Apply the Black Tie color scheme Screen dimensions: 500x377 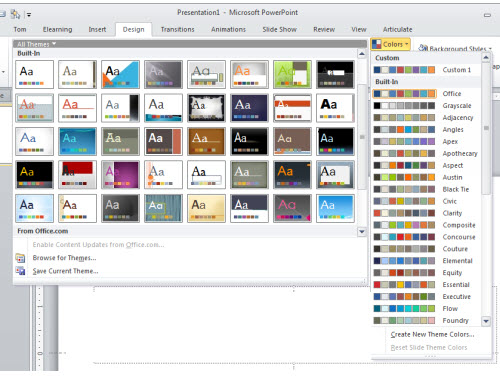426,189
